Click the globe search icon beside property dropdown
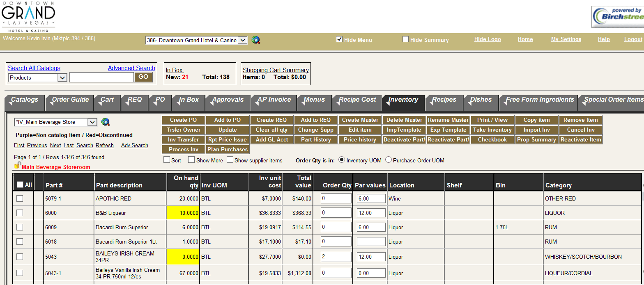The width and height of the screenshot is (644, 285). pos(256,40)
